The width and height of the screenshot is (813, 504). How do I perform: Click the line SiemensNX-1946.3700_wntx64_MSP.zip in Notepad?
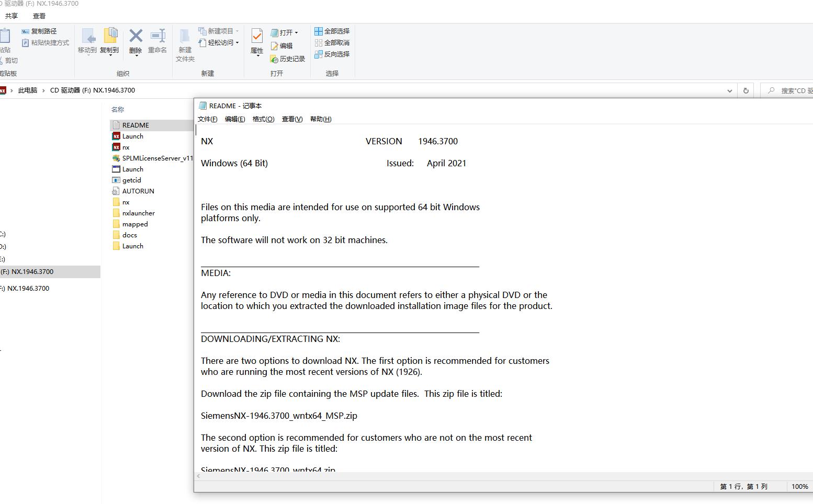click(x=279, y=416)
